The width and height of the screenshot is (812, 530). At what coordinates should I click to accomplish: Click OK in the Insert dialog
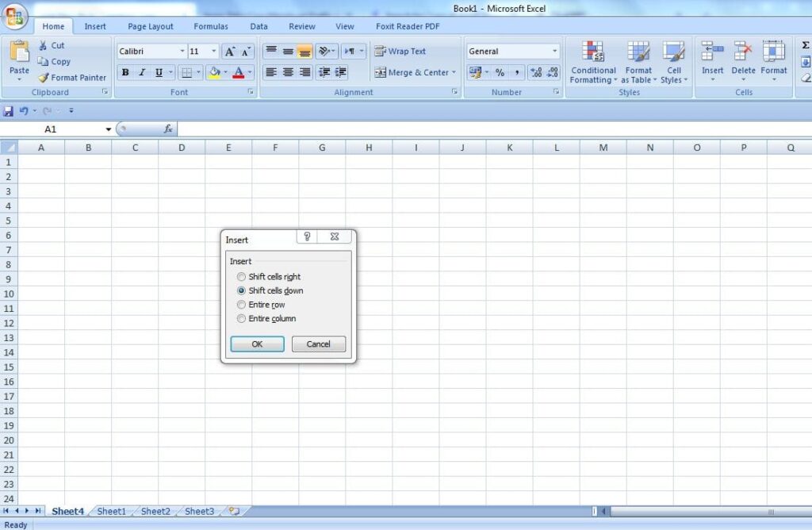click(x=258, y=344)
